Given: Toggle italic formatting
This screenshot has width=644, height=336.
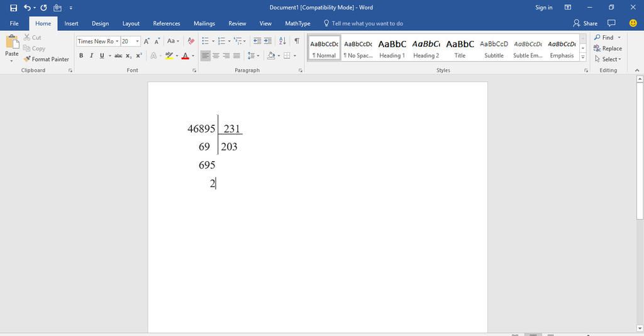Looking at the screenshot, I should (91, 55).
